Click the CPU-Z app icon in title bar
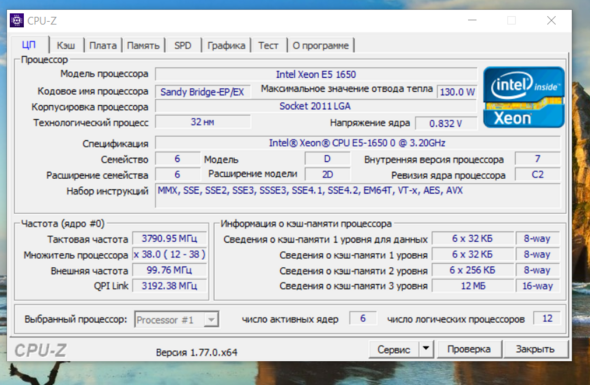This screenshot has height=385, width=590. [17, 21]
